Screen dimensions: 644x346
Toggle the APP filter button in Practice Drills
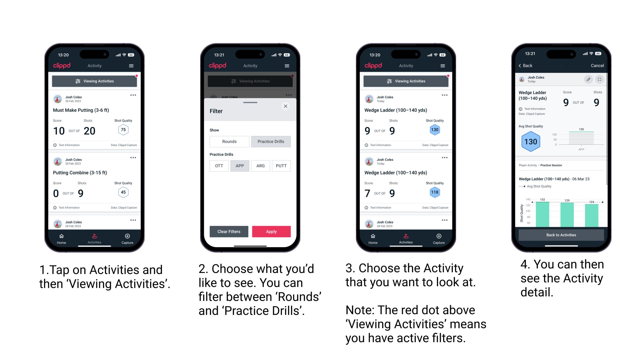(x=239, y=166)
